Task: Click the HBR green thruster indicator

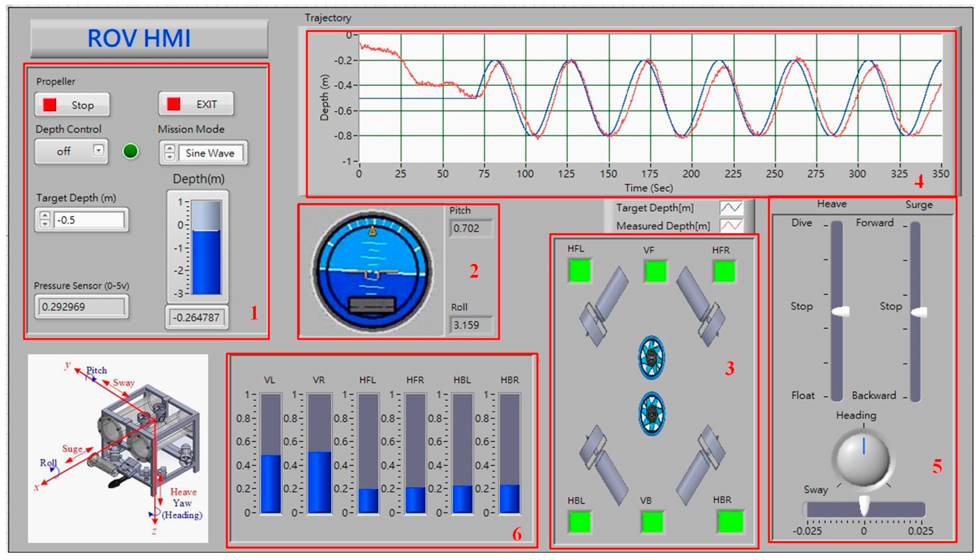Action: click(x=730, y=522)
